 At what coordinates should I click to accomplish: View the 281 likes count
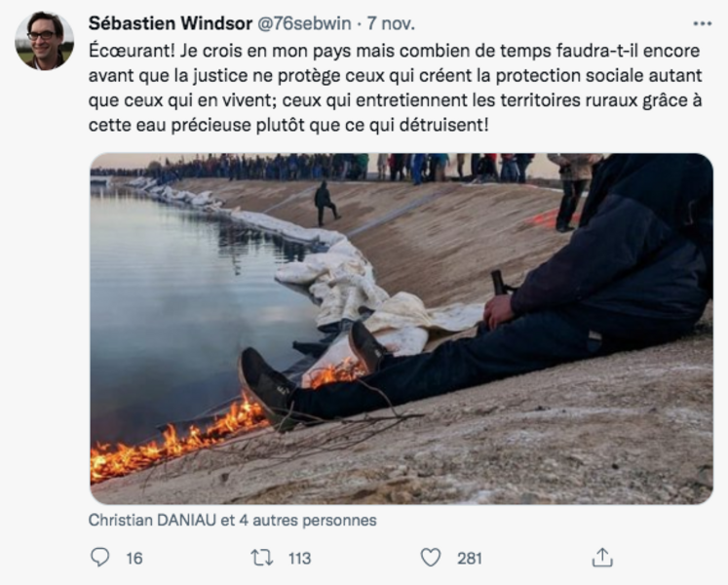pyautogui.click(x=470, y=558)
